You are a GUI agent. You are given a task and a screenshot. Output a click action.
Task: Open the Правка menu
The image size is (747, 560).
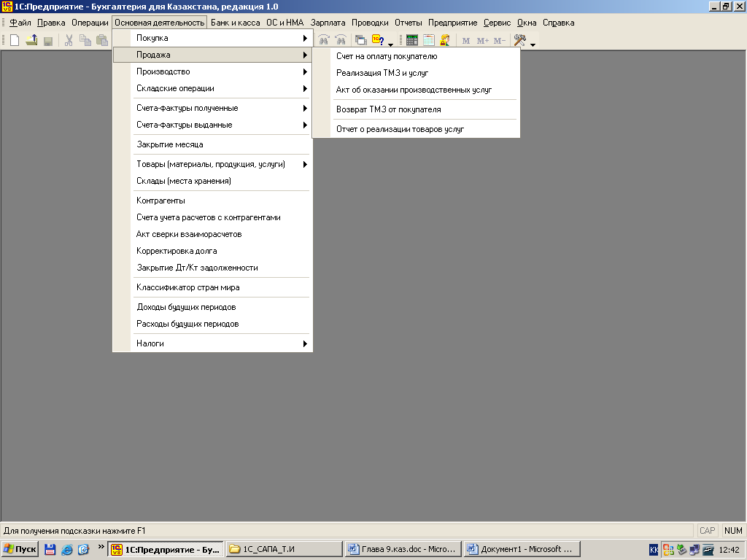[51, 23]
